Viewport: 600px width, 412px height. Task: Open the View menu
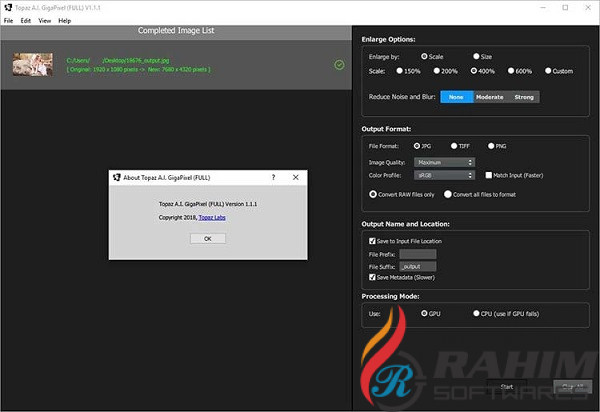[x=44, y=21]
